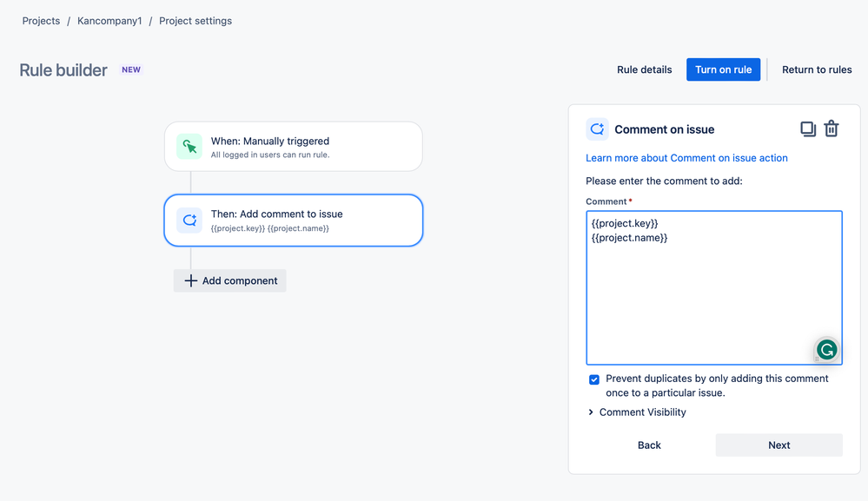Click the Back button
The image size is (868, 501).
[649, 445]
